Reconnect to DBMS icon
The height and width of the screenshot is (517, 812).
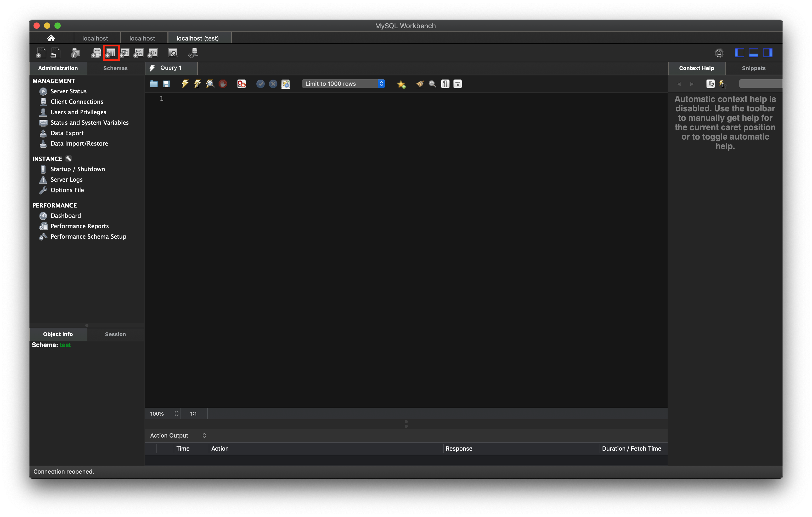click(x=194, y=53)
